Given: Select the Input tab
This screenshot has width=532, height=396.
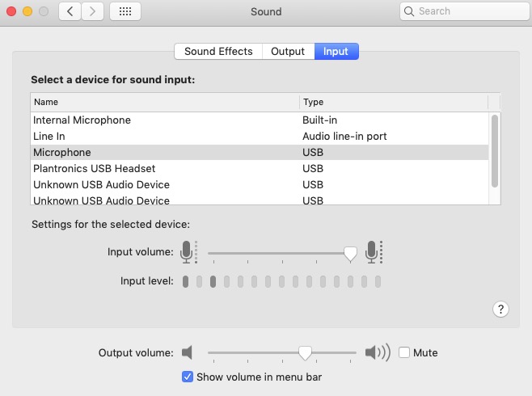Looking at the screenshot, I should (x=336, y=51).
